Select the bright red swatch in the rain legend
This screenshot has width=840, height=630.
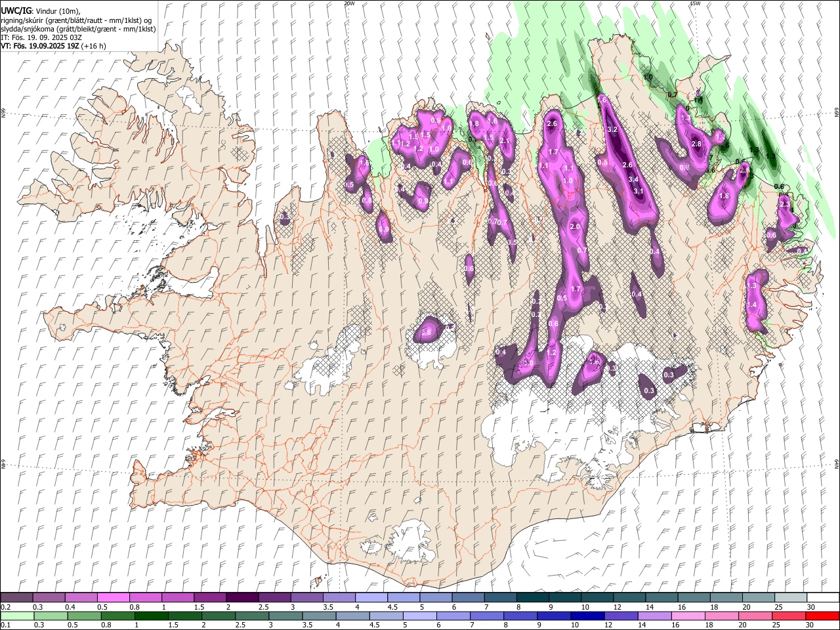pyautogui.click(x=822, y=616)
